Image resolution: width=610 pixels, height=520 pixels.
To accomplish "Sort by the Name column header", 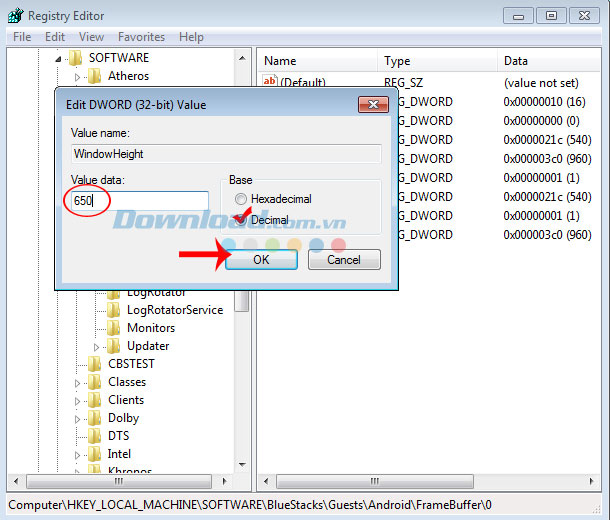I will tap(317, 61).
